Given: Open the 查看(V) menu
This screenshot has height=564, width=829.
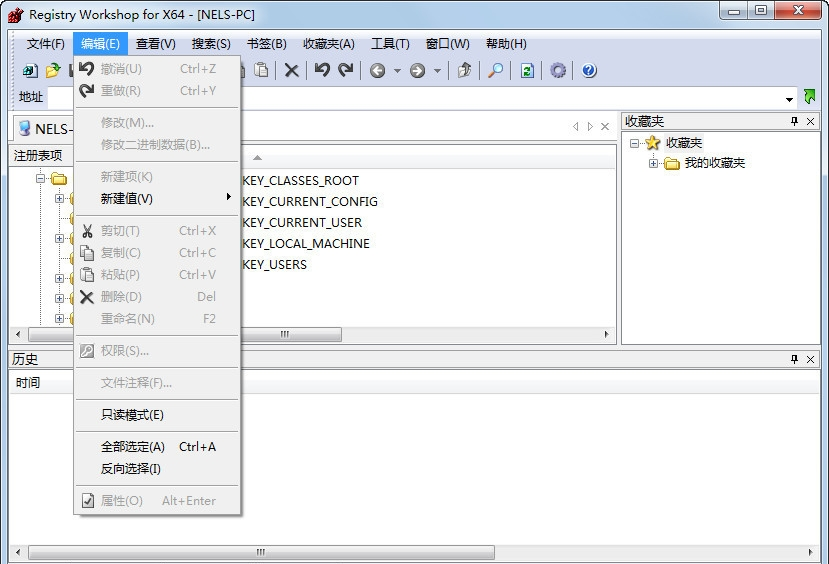Looking at the screenshot, I should point(155,44).
